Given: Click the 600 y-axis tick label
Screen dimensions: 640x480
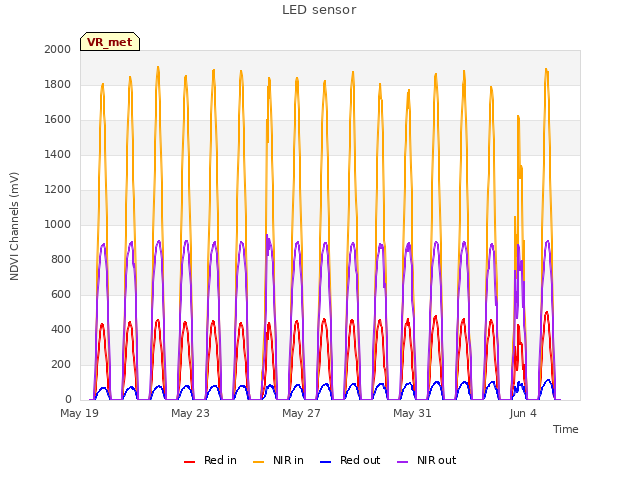Looking at the screenshot, I should click(x=61, y=294).
